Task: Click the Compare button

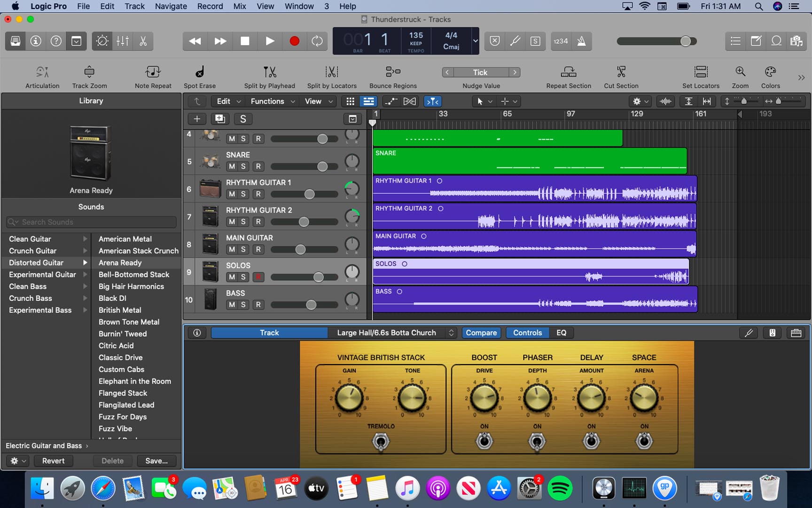Action: [x=481, y=333]
